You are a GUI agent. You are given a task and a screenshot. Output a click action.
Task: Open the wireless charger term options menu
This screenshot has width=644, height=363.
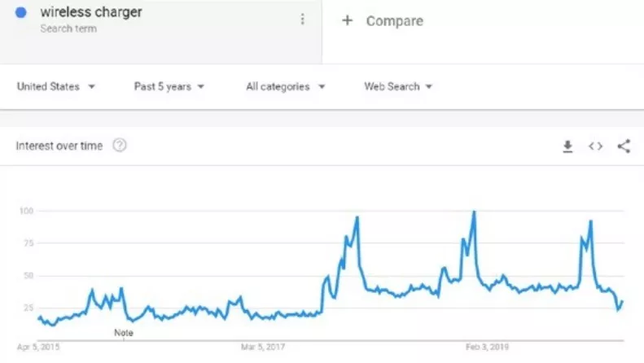coord(303,20)
